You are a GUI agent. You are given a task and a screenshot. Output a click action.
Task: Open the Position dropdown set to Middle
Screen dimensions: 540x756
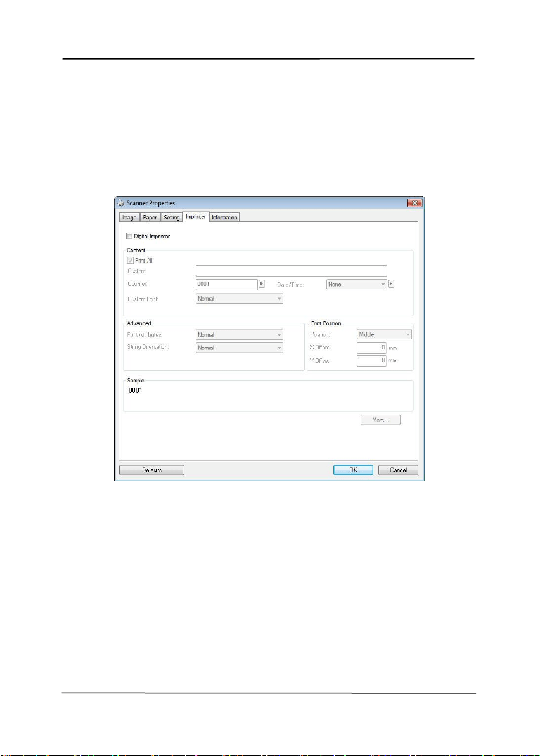click(x=384, y=334)
